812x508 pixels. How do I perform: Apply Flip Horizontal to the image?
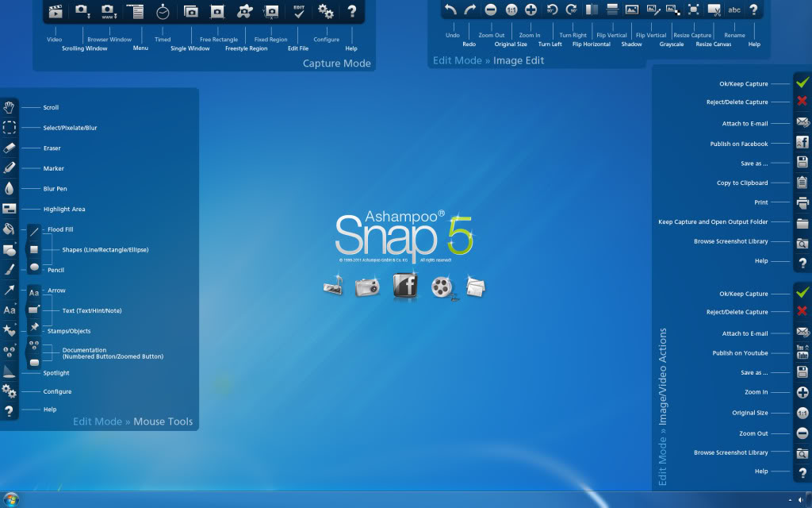(x=592, y=10)
